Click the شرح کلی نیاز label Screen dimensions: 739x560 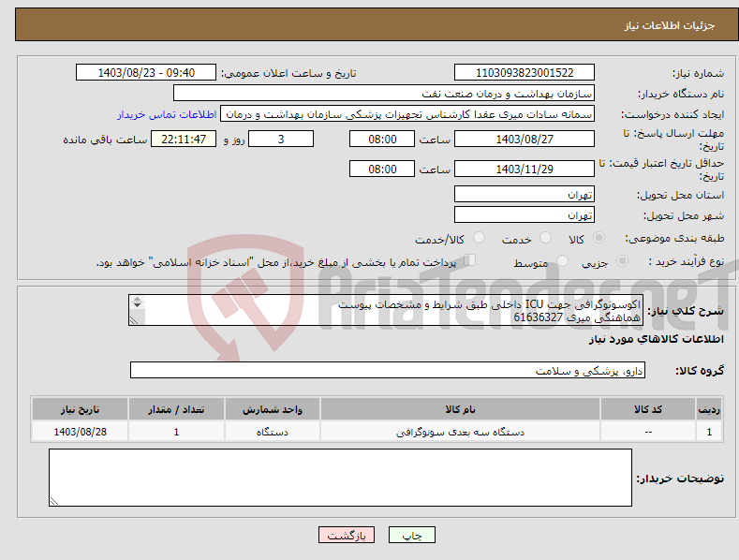click(x=686, y=311)
